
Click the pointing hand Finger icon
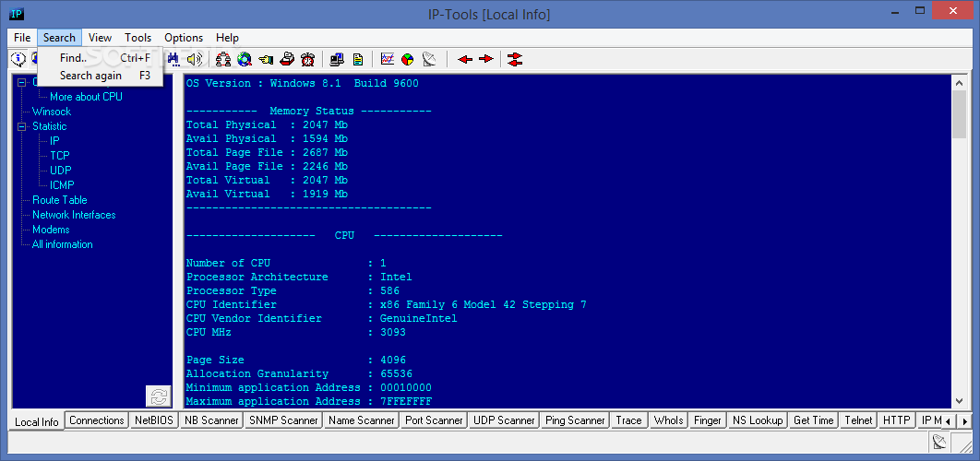266,59
